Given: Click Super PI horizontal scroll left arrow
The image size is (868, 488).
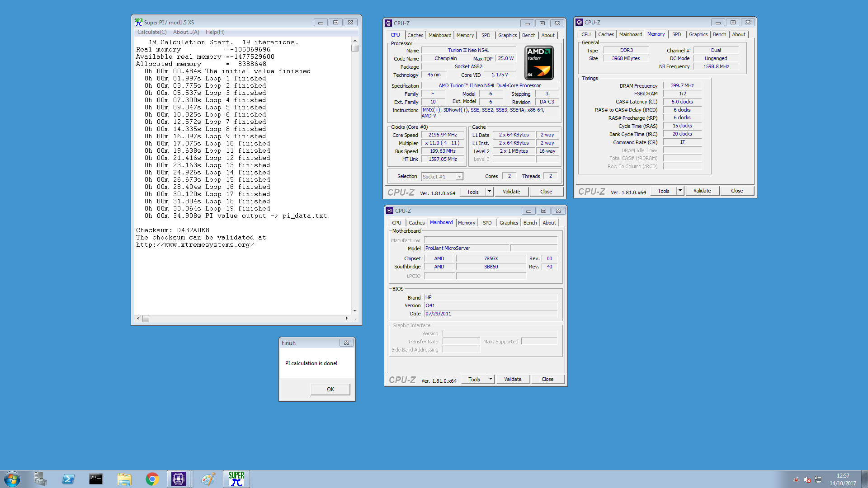Looking at the screenshot, I should 138,319.
